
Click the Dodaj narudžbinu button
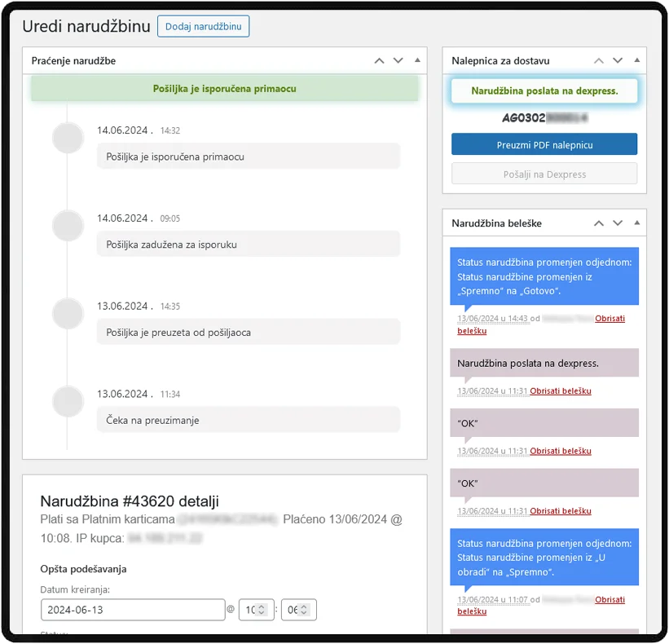(x=203, y=26)
